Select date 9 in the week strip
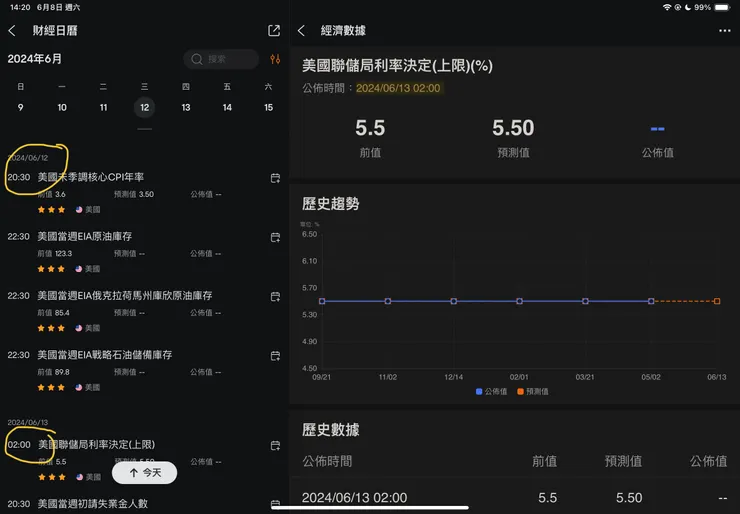This screenshot has width=740, height=514. tap(20, 108)
